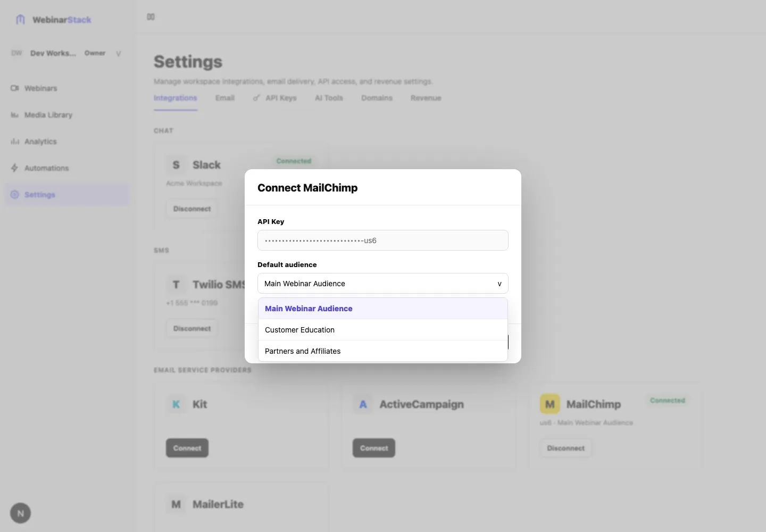
Task: Select Settings in sidebar
Action: 67,195
